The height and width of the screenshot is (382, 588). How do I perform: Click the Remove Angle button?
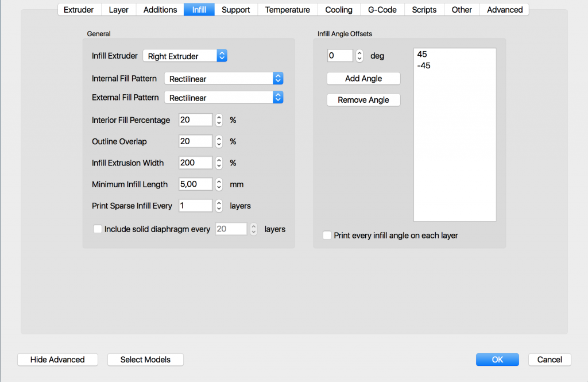[363, 100]
